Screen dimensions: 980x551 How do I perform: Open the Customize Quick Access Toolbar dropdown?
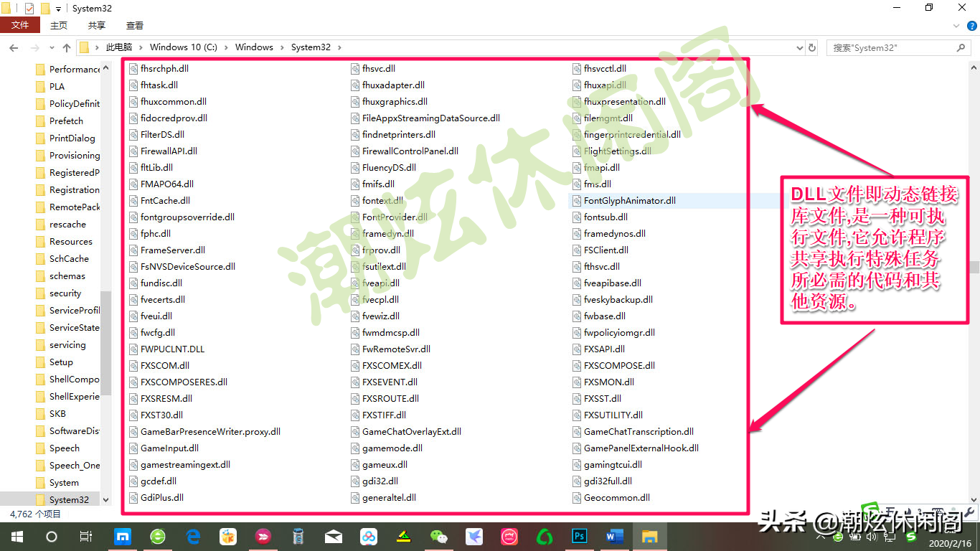(58, 9)
